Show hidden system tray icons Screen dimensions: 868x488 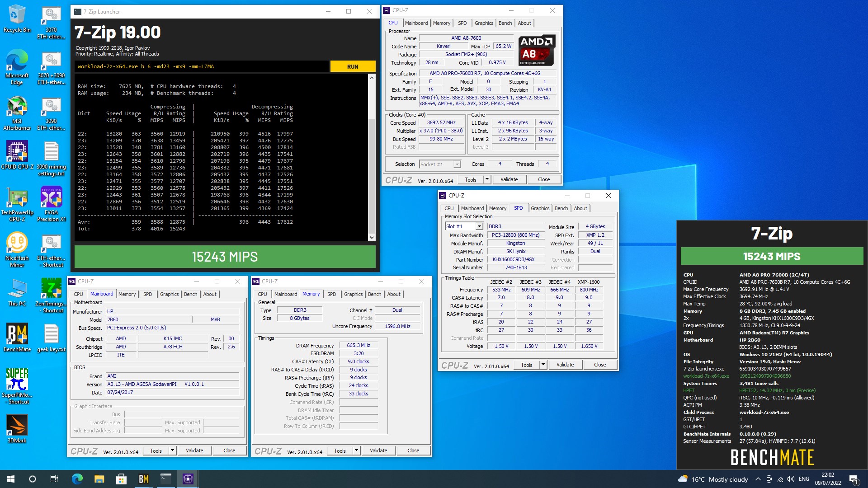[x=758, y=479]
